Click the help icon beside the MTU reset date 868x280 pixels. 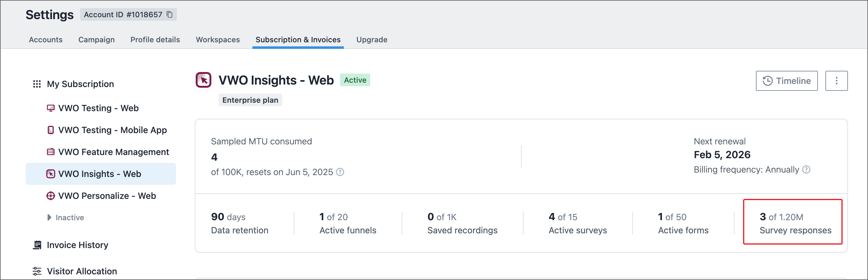click(340, 172)
